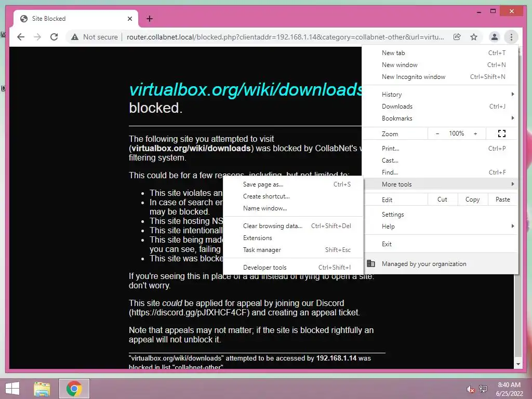Close the Site Blocked tab
Screen dimensions: 532x399
pos(129,19)
